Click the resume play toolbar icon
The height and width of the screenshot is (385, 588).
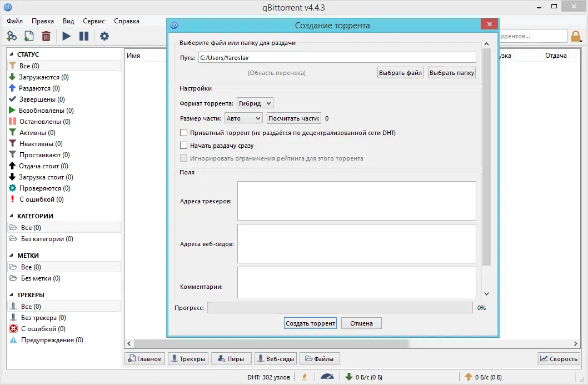tap(66, 36)
